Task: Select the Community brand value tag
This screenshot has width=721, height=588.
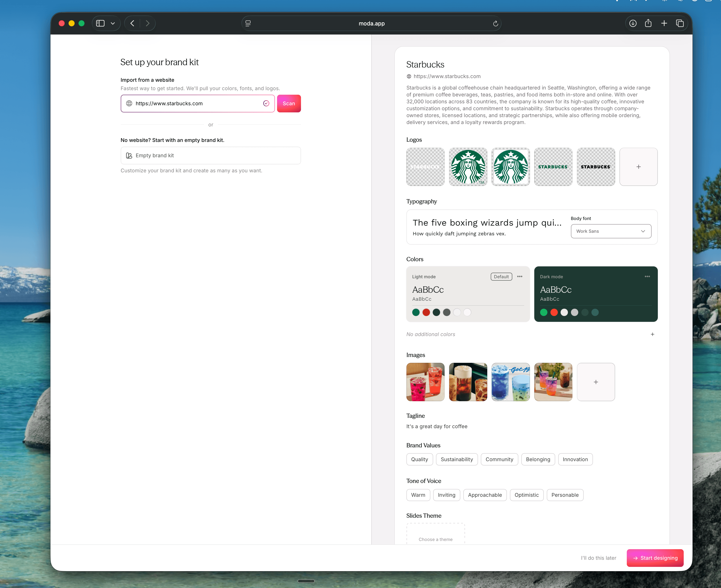Action: (499, 459)
